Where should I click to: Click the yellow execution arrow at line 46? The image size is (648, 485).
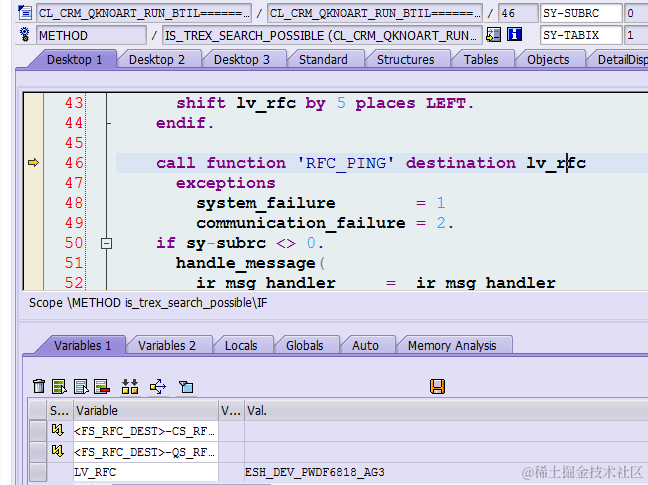(x=33, y=163)
